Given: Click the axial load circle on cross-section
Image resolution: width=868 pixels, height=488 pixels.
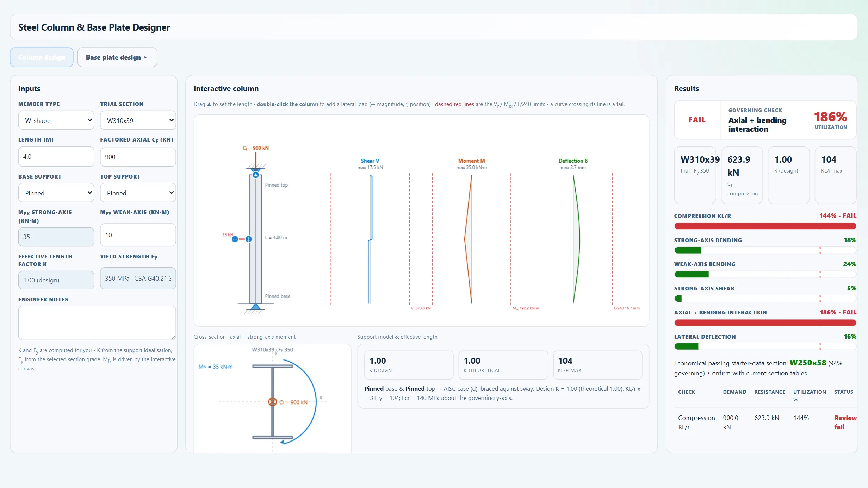Looking at the screenshot, I should pyautogui.click(x=272, y=402).
